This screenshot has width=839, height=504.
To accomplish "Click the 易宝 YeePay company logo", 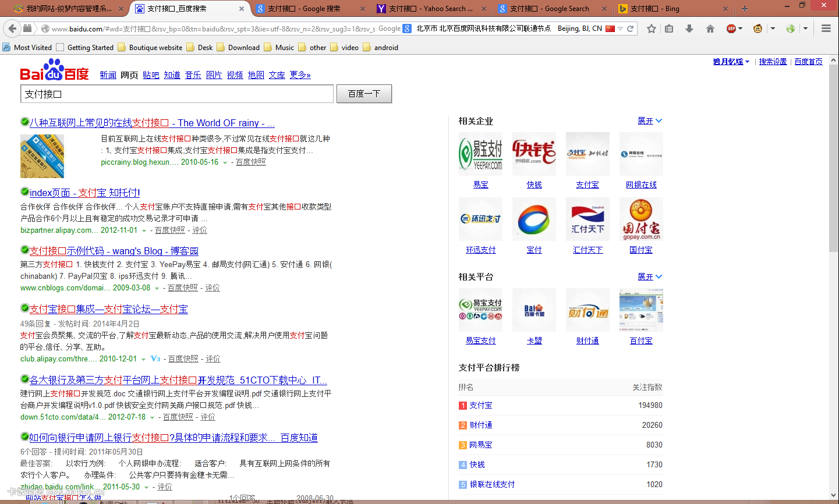I will (x=480, y=154).
